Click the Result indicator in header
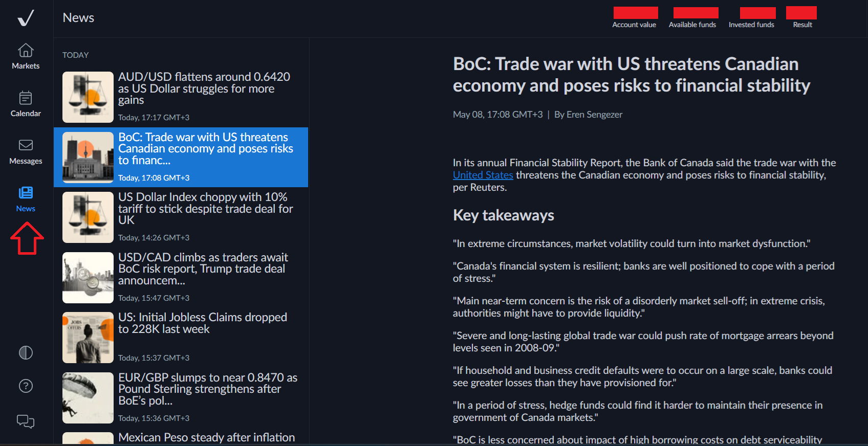Screen dimensions: 868x446 [x=802, y=18]
